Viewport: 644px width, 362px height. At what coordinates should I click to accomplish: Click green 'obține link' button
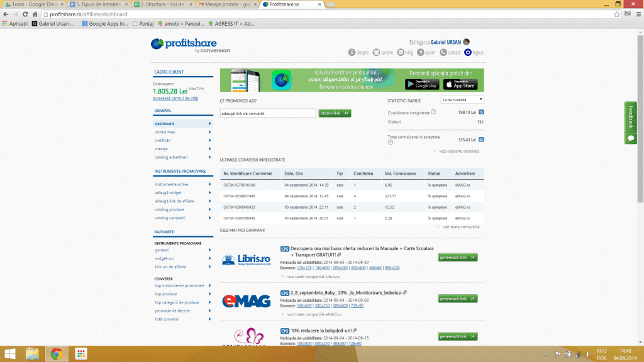[x=335, y=113]
